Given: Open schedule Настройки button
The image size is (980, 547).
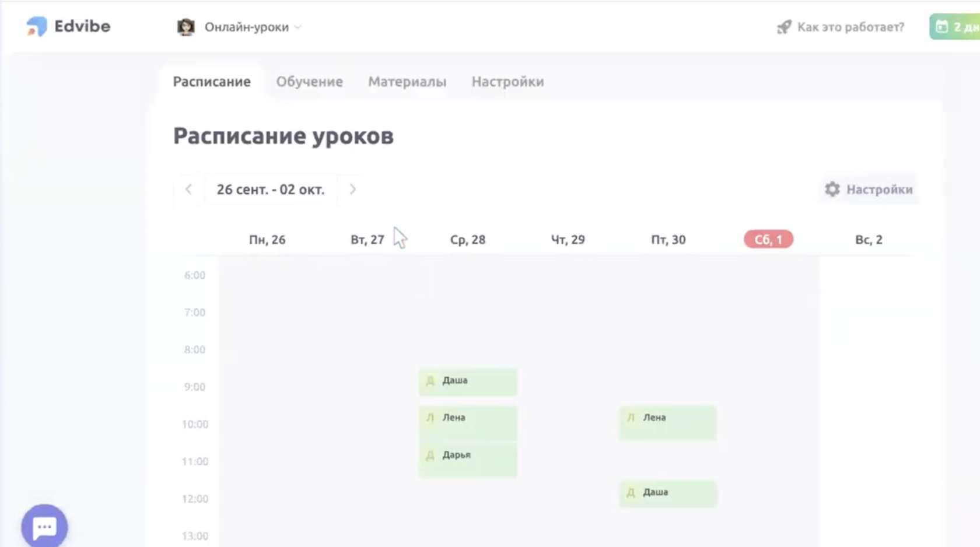Looking at the screenshot, I should click(x=869, y=190).
